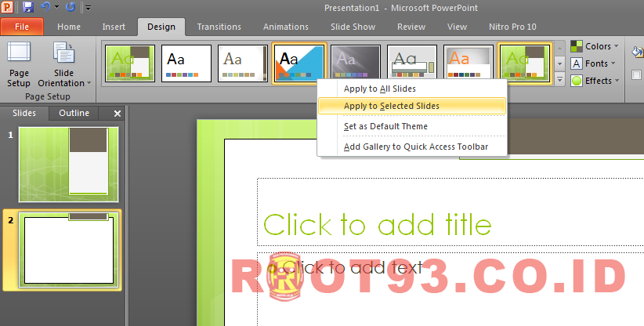Select the last highlighted green theme thumbnail
The width and height of the screenshot is (644, 326).
click(525, 63)
